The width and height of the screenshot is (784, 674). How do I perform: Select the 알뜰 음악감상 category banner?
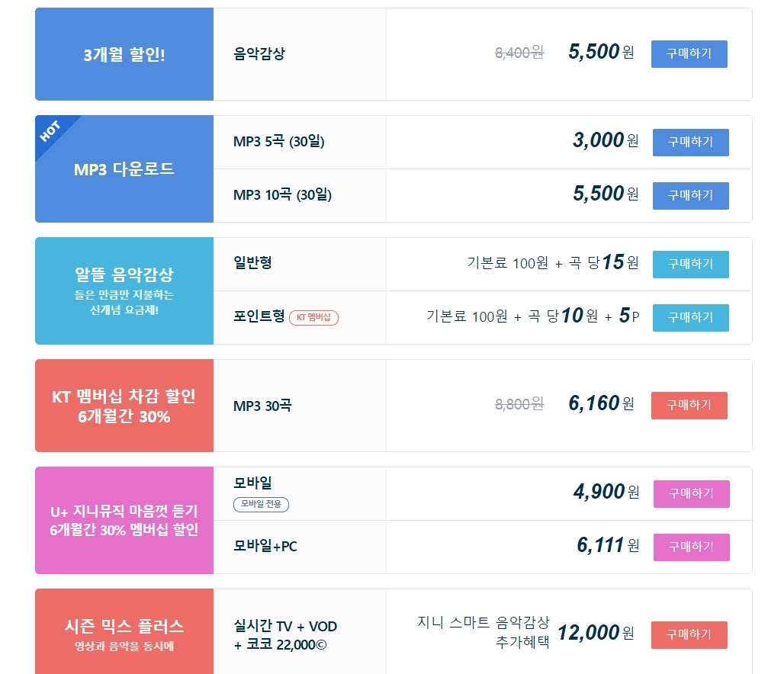click(x=124, y=291)
